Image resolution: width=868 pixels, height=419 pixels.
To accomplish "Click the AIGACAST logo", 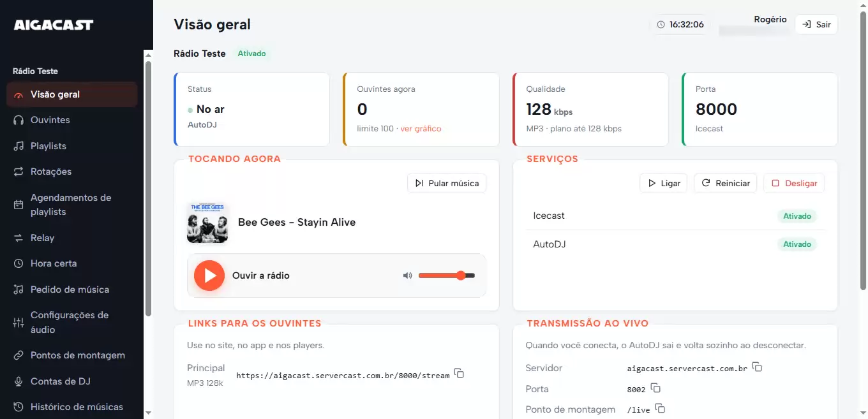I will (54, 25).
